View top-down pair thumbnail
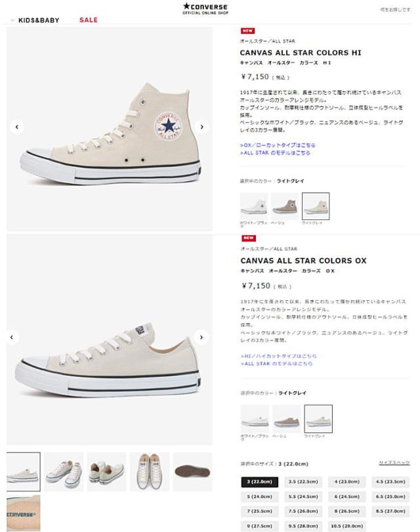The height and width of the screenshot is (532, 420). coord(150,472)
